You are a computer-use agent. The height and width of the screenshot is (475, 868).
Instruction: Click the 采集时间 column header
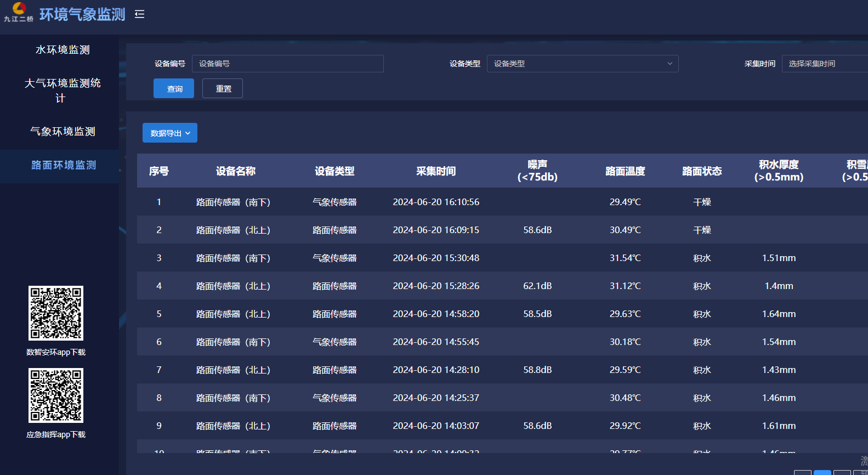(x=436, y=171)
